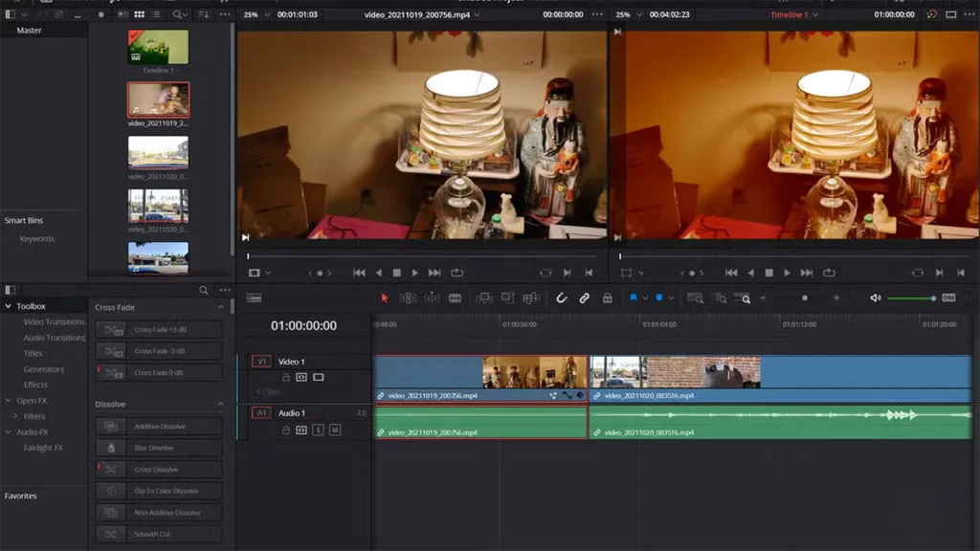Switch media pool to list view
The width and height of the screenshot is (980, 551).
tap(156, 14)
